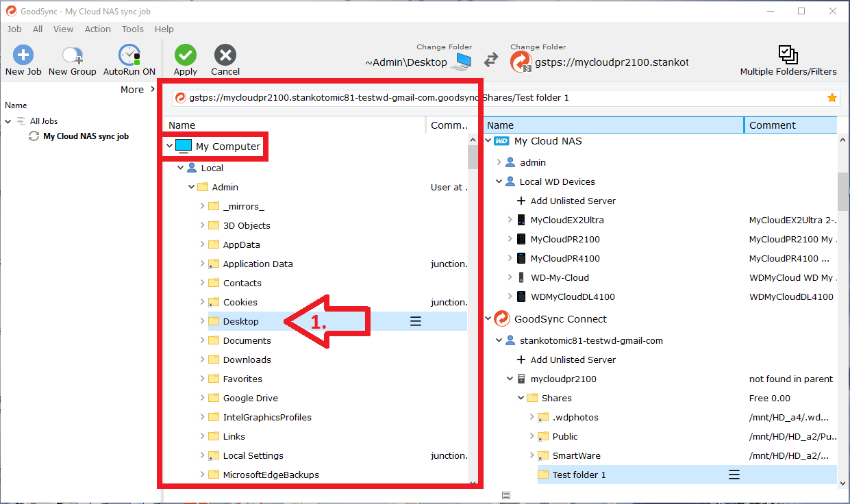Open the Help menu
This screenshot has width=850, height=504.
164,29
